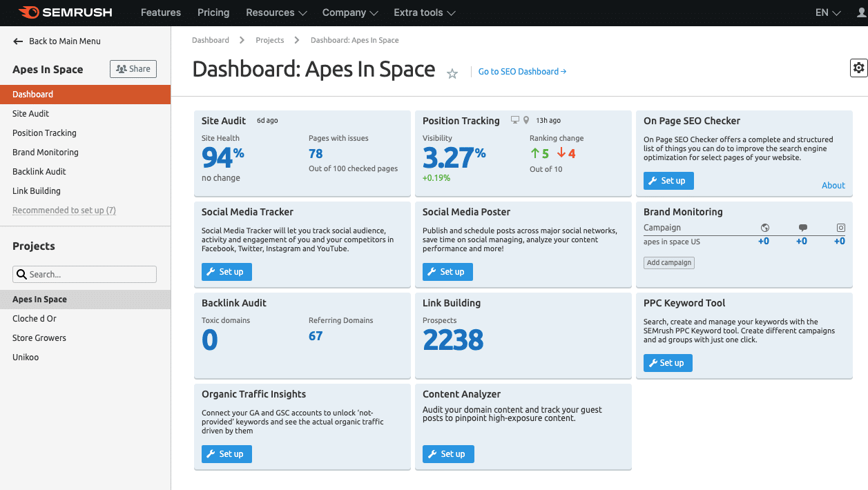
Task: Open the EN language dropdown
Action: click(x=828, y=12)
